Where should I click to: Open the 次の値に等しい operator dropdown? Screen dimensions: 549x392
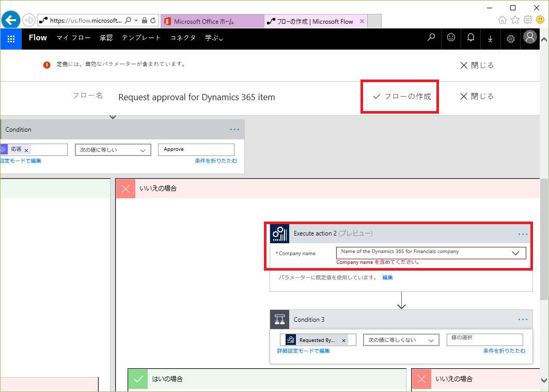click(x=113, y=150)
